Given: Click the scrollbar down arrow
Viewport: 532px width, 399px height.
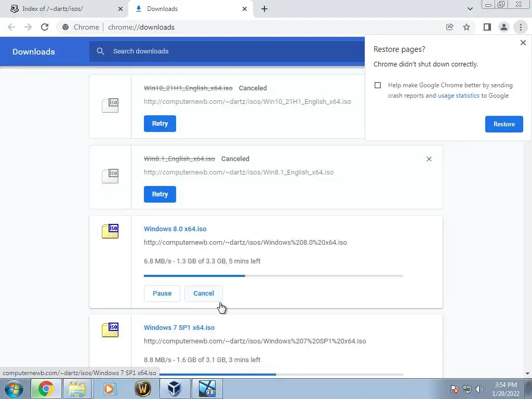Looking at the screenshot, I should [x=527, y=374].
